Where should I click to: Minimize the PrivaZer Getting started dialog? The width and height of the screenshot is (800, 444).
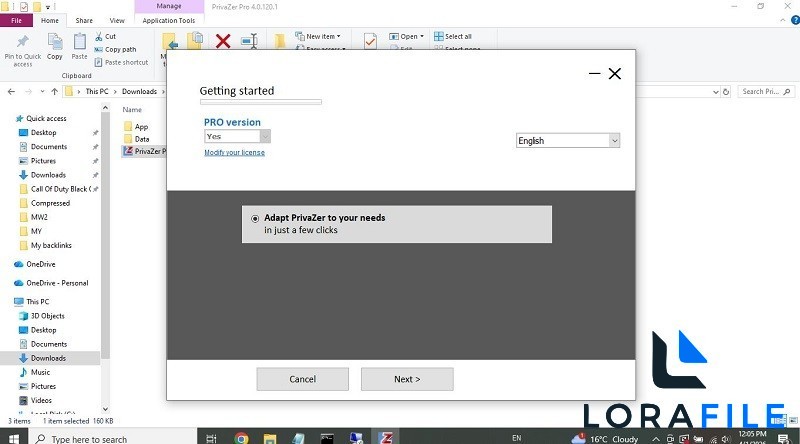coord(594,73)
